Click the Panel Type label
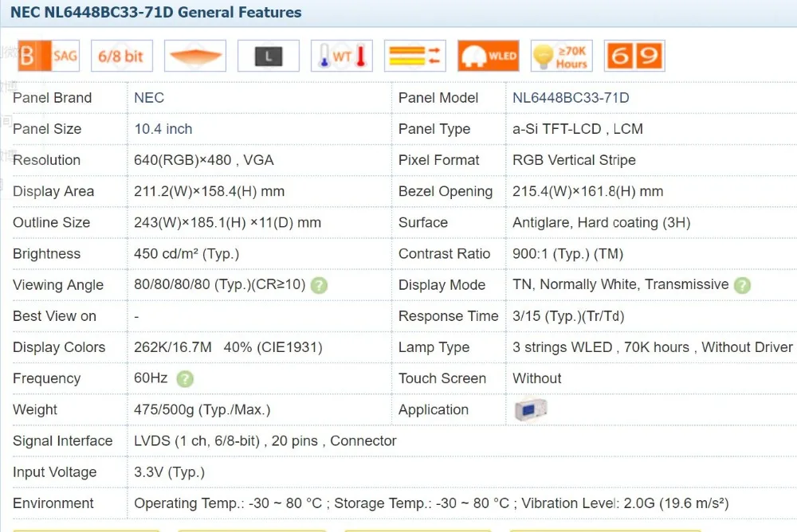 click(434, 129)
